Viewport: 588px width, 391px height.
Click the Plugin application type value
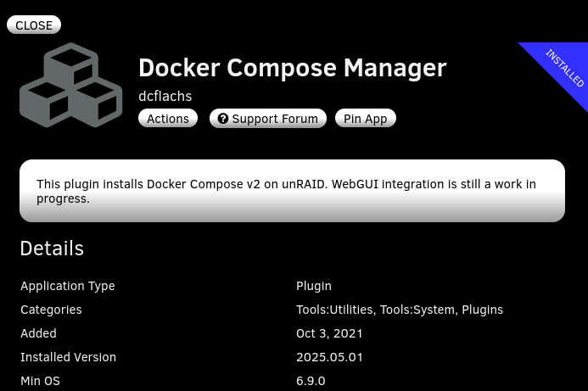click(x=314, y=286)
